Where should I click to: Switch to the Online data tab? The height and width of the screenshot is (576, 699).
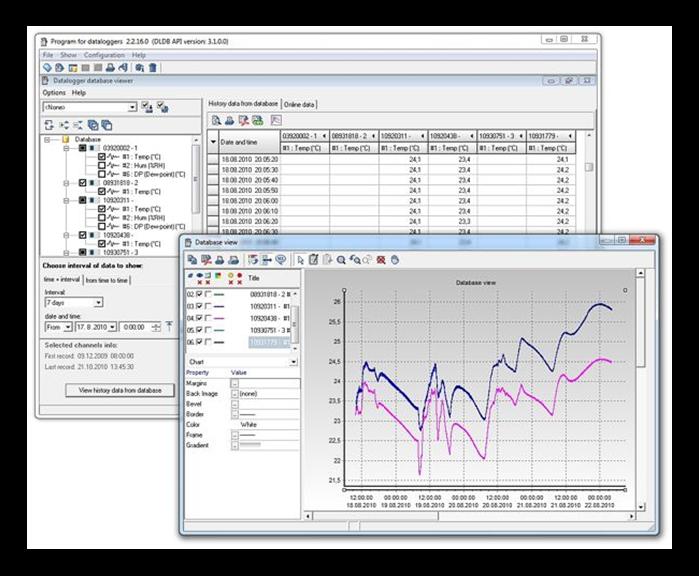point(299,104)
